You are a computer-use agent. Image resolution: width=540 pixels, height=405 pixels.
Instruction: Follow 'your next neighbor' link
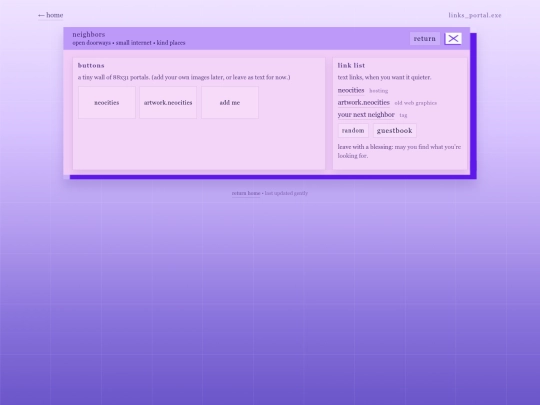pos(366,115)
